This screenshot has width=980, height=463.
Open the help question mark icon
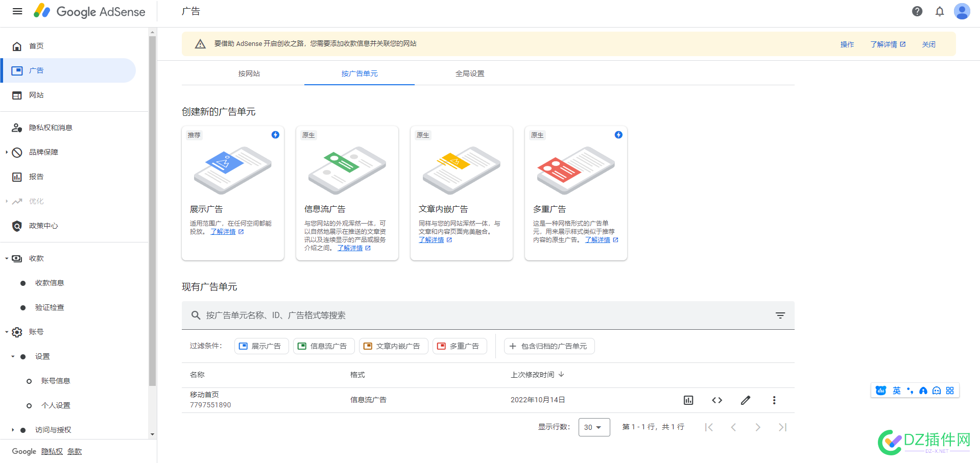coord(917,11)
